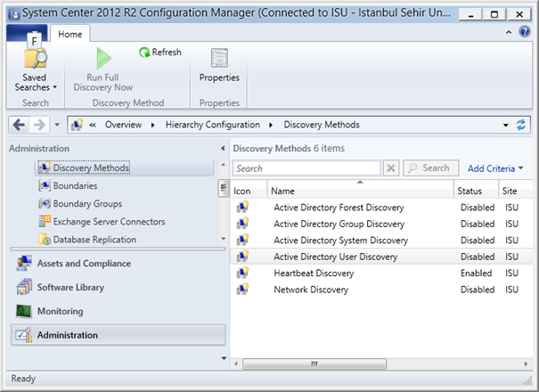This screenshot has width=539, height=392.
Task: Click the Help question mark icon
Action: [525, 32]
